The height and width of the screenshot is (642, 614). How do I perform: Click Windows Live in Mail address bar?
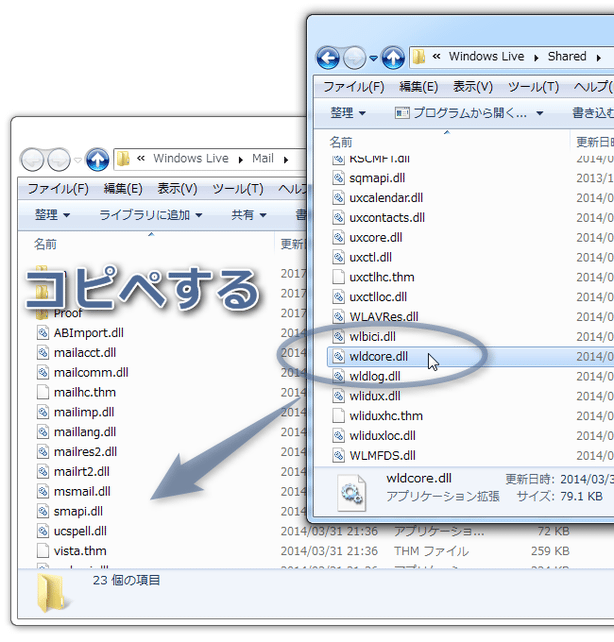click(191, 158)
